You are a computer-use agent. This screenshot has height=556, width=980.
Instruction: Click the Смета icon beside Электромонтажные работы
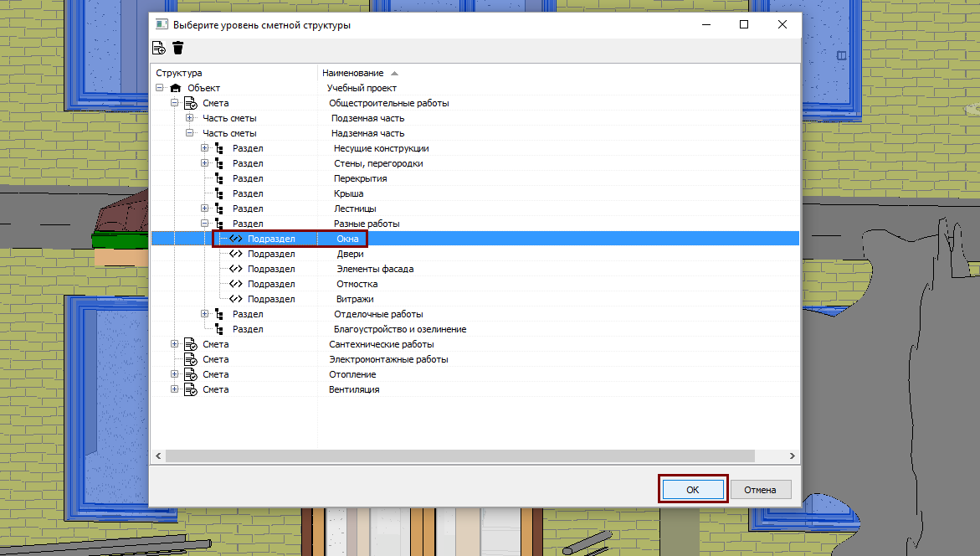(x=191, y=359)
